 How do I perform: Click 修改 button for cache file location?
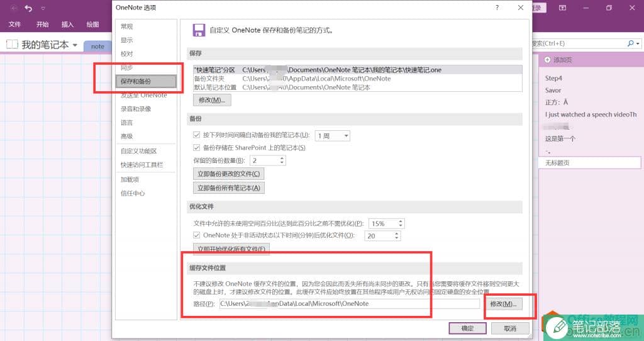[503, 304]
